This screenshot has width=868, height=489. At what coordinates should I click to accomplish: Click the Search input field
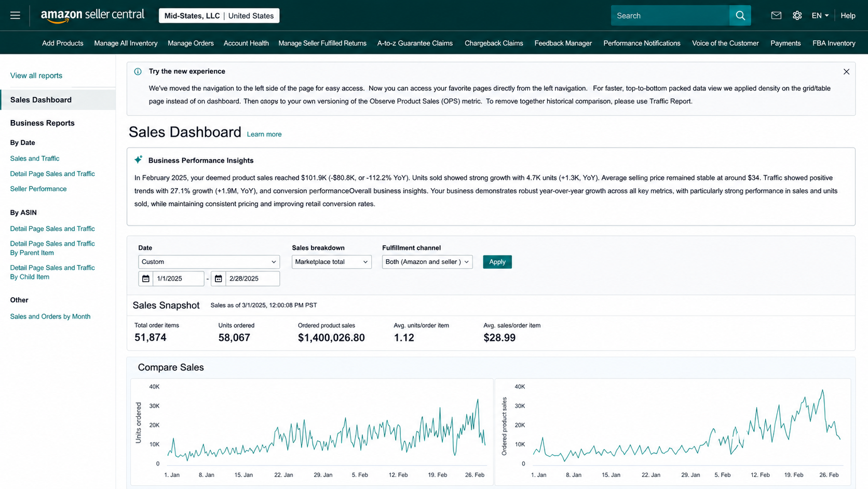point(670,16)
